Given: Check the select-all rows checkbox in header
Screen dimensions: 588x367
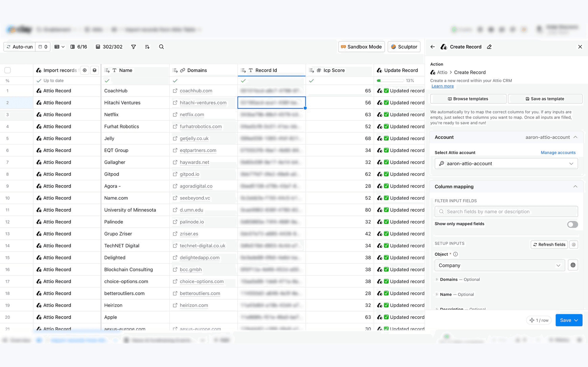Looking at the screenshot, I should 8,70.
